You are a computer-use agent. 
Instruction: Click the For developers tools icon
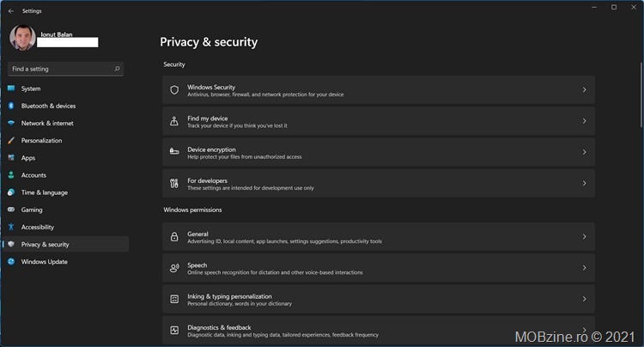(x=174, y=183)
